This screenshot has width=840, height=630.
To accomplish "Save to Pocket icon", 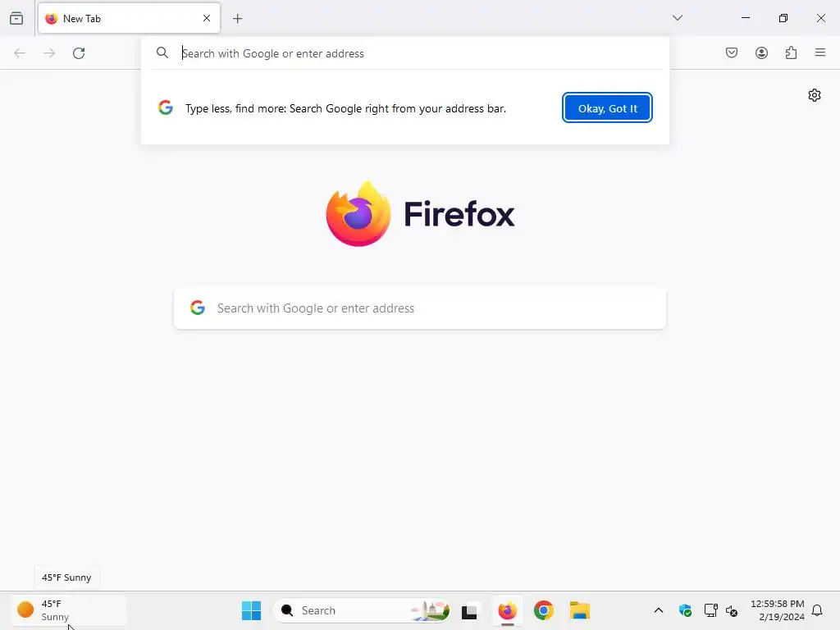I will (732, 52).
